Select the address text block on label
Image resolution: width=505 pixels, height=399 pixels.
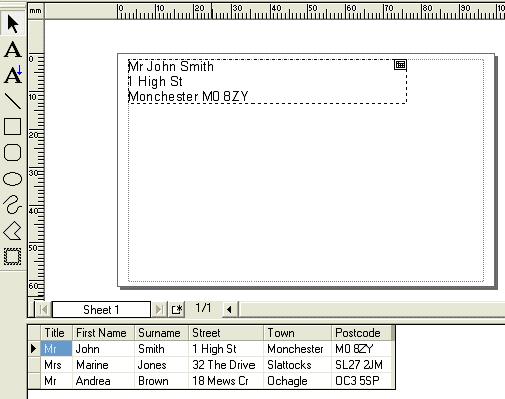[267, 82]
